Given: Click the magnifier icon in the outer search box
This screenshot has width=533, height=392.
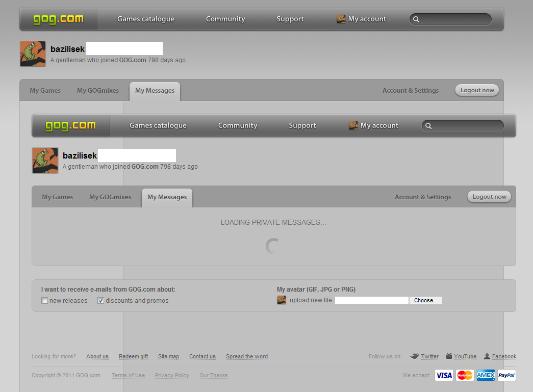Looking at the screenshot, I should tap(416, 19).
